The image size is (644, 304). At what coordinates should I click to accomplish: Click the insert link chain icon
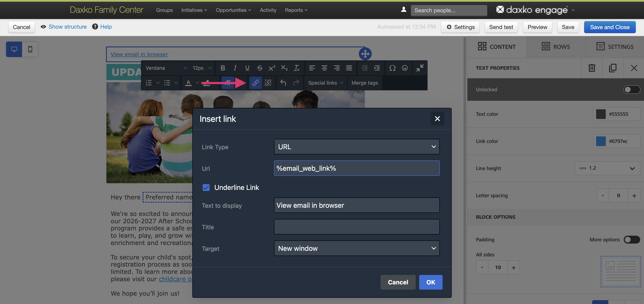[x=255, y=83]
